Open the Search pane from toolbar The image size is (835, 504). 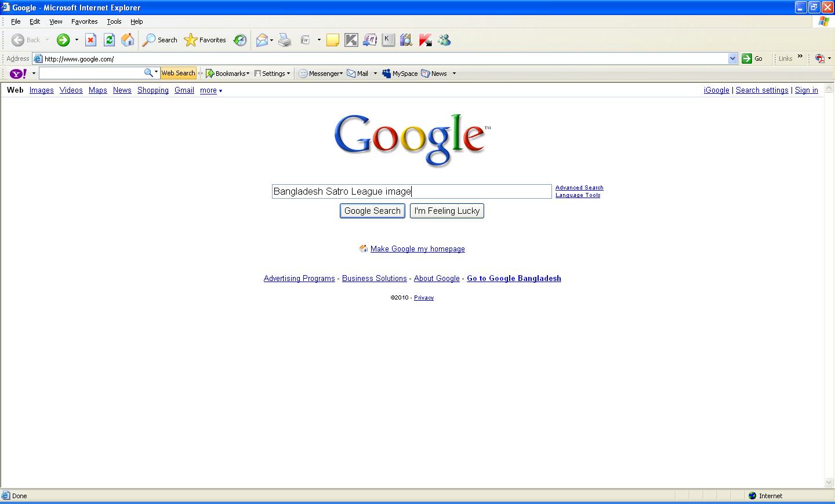tap(160, 40)
